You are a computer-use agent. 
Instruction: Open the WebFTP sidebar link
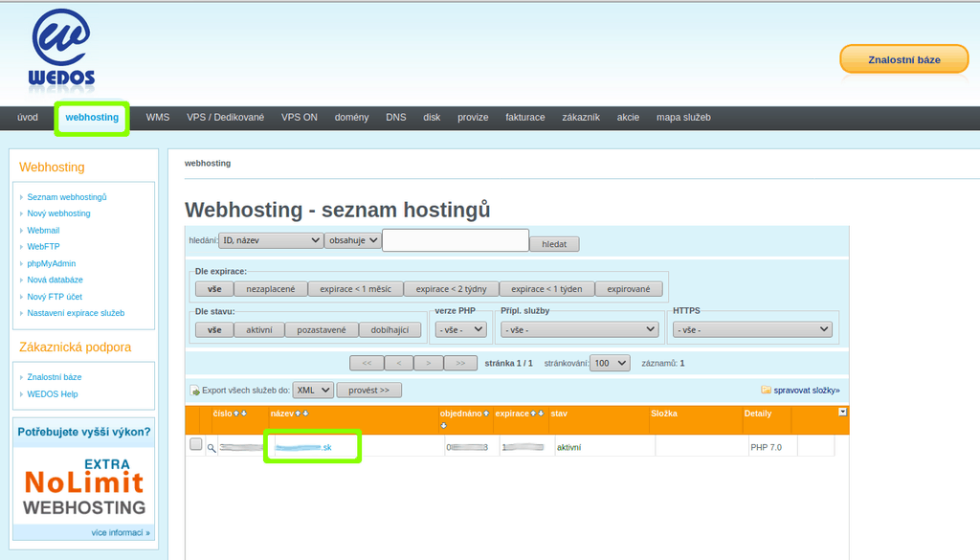(43, 246)
